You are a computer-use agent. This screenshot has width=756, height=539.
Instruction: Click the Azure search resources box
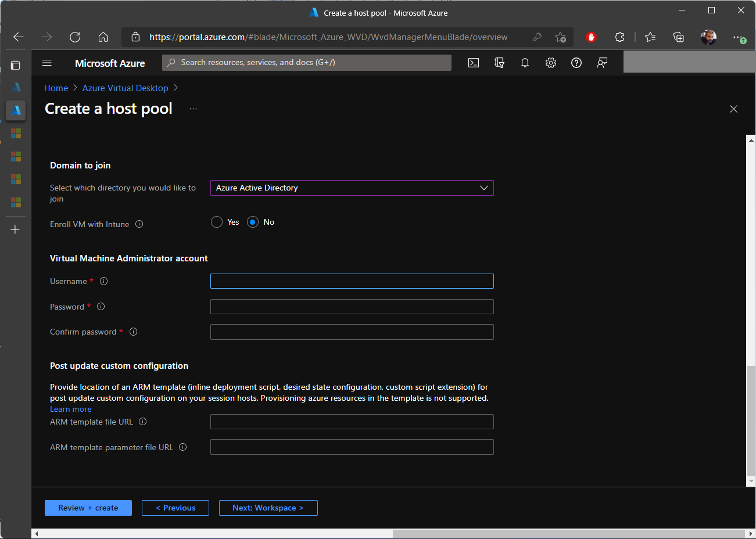[307, 63]
